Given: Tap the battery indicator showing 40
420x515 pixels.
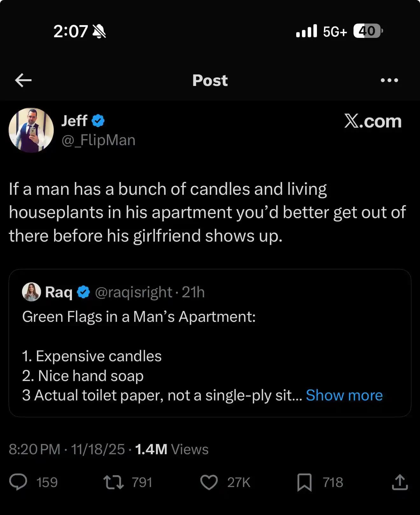Looking at the screenshot, I should click(x=367, y=31).
